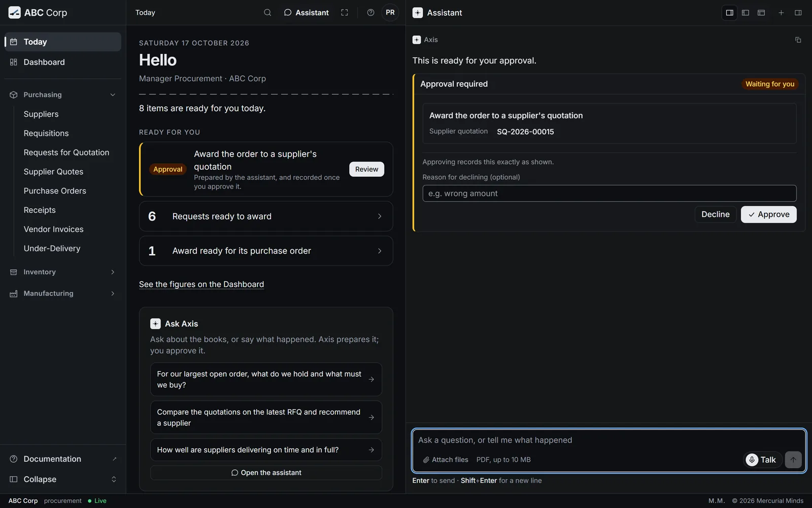Open Purchase Orders page

[x=55, y=191]
